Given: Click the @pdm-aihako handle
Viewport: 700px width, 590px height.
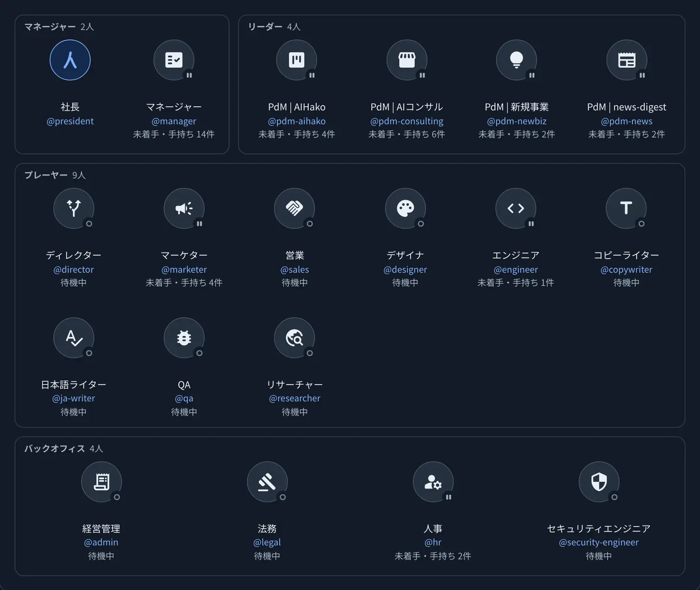Looking at the screenshot, I should coord(296,121).
